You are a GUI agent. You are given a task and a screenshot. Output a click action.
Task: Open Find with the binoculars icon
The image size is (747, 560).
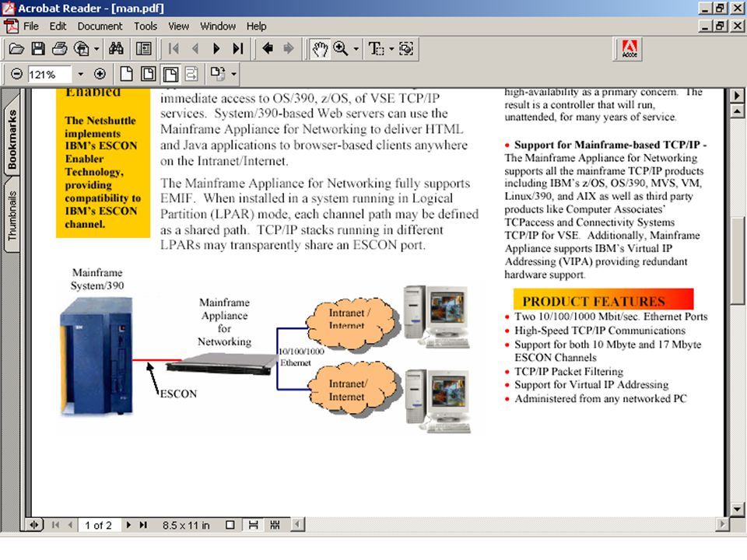coord(116,48)
